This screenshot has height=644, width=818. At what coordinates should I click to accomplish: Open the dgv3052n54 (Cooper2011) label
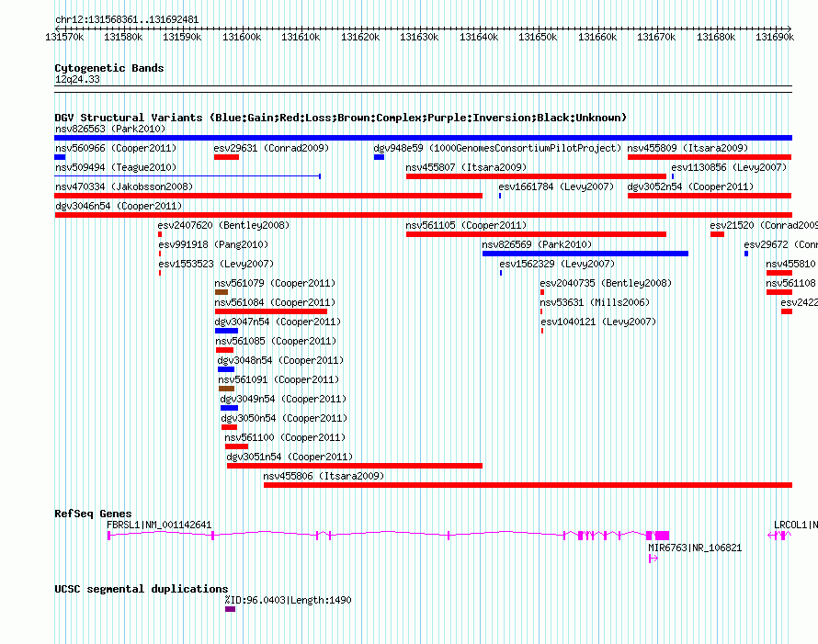(x=691, y=186)
